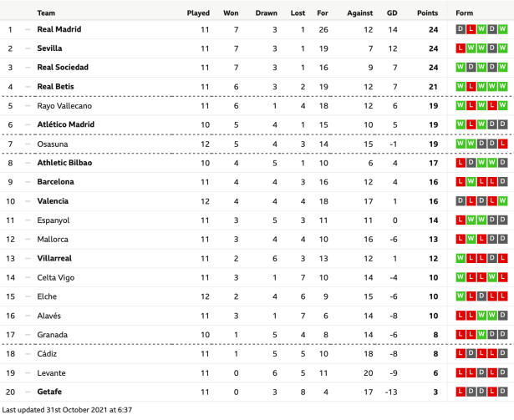Click the red L in Sevilla's form
Screen dimensions: 514x420
(461, 48)
